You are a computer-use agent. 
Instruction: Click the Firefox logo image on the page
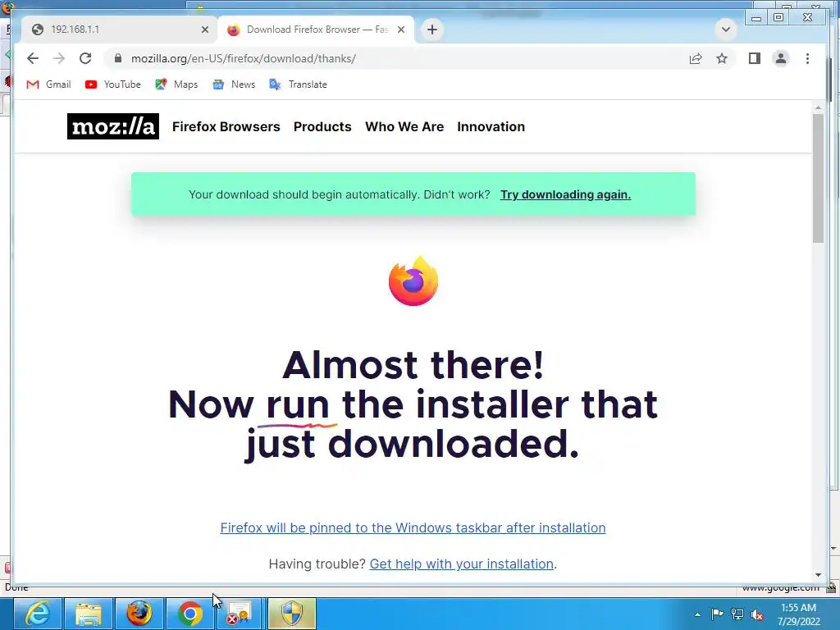click(x=413, y=281)
